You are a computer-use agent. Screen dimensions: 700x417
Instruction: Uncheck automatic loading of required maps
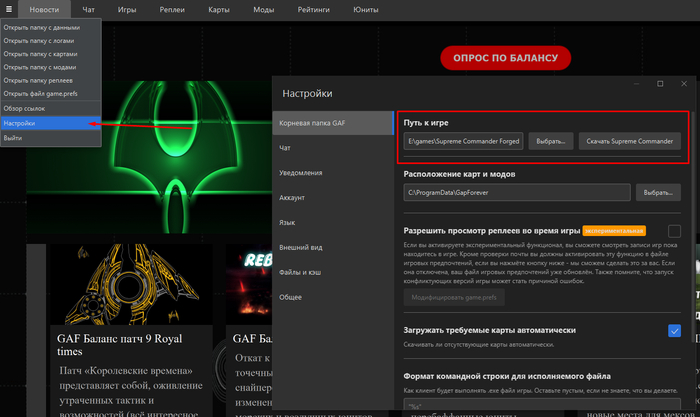click(x=674, y=330)
